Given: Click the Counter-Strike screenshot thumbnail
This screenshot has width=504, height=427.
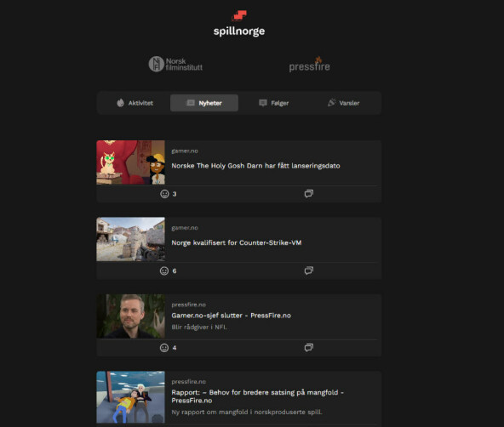Looking at the screenshot, I should [x=131, y=239].
